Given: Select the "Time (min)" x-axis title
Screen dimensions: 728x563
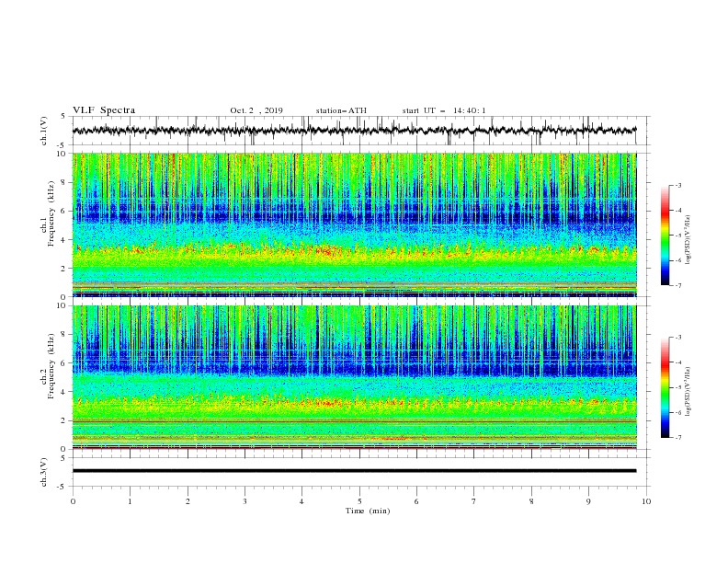Looking at the screenshot, I should pyautogui.click(x=368, y=511).
